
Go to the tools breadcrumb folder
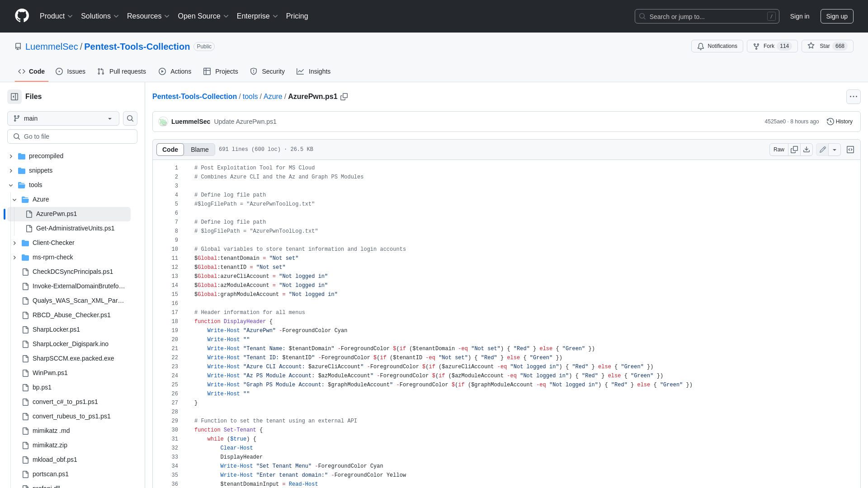coord(250,97)
